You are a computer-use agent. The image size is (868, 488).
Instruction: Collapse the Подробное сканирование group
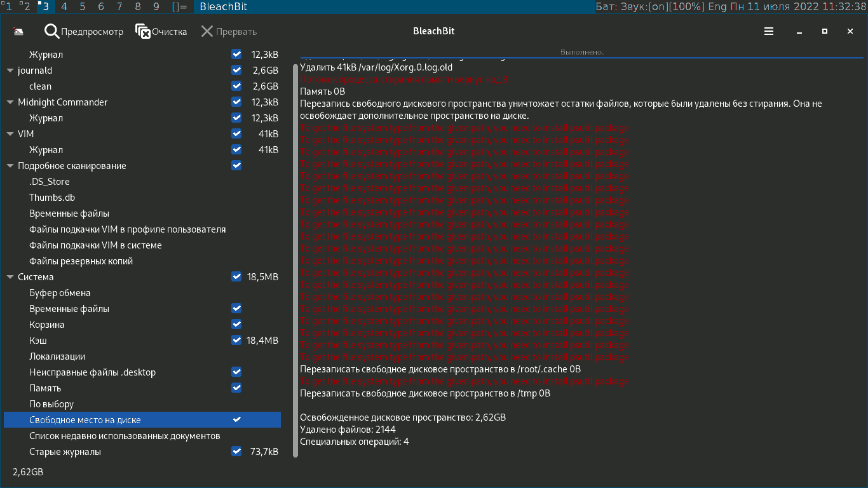[10, 166]
